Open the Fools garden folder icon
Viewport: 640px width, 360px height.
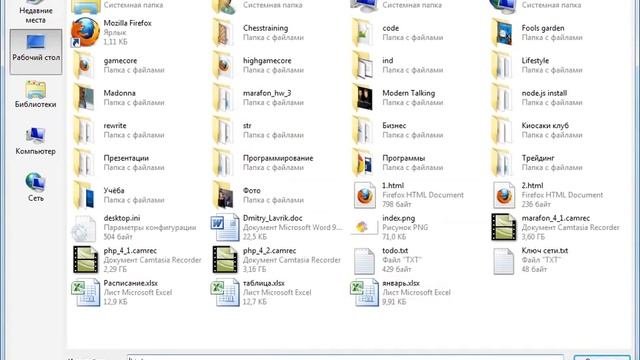pyautogui.click(x=502, y=33)
